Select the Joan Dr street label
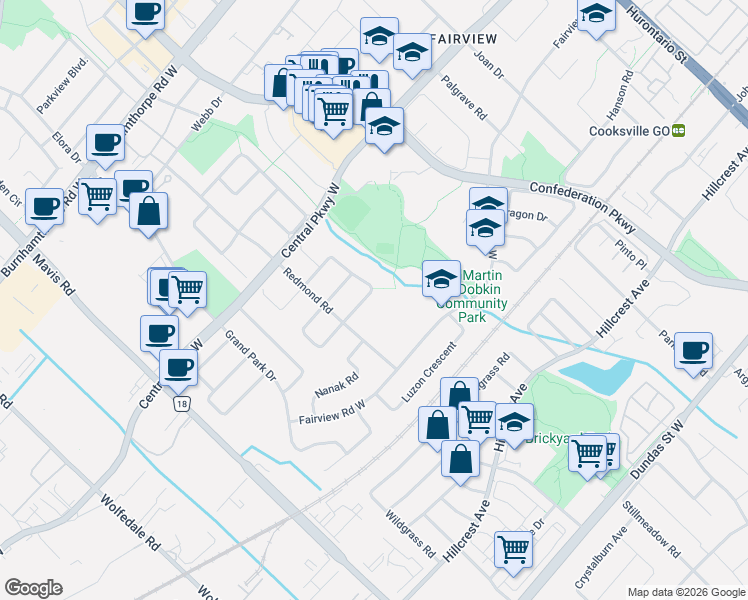748x600 pixels. pos(489,64)
